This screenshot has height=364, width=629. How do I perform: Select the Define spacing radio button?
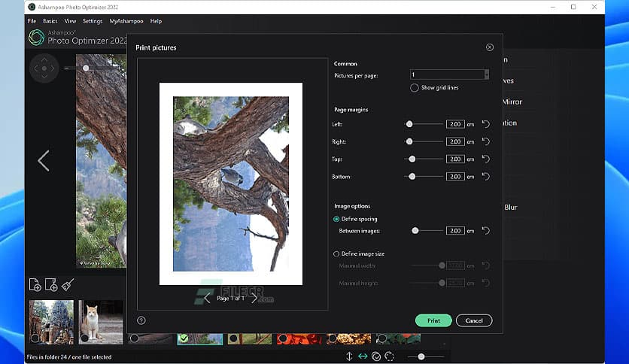tap(336, 219)
